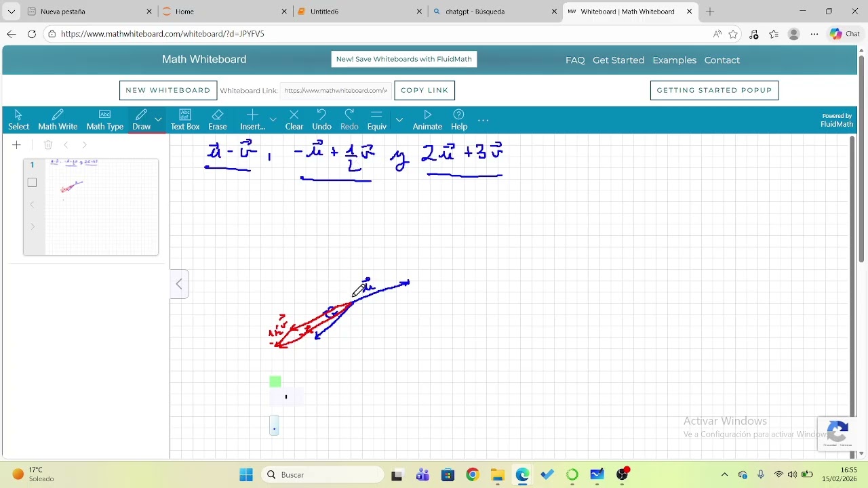
Task: Delete page using trash icon
Action: click(48, 144)
